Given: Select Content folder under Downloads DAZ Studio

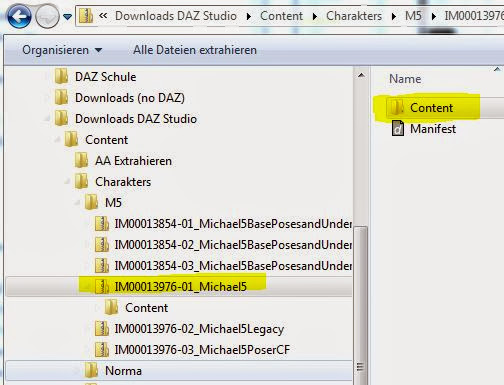Looking at the screenshot, I should pos(106,140).
